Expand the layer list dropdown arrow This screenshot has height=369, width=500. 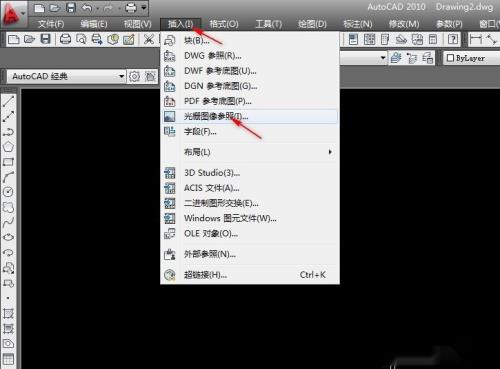[383, 58]
